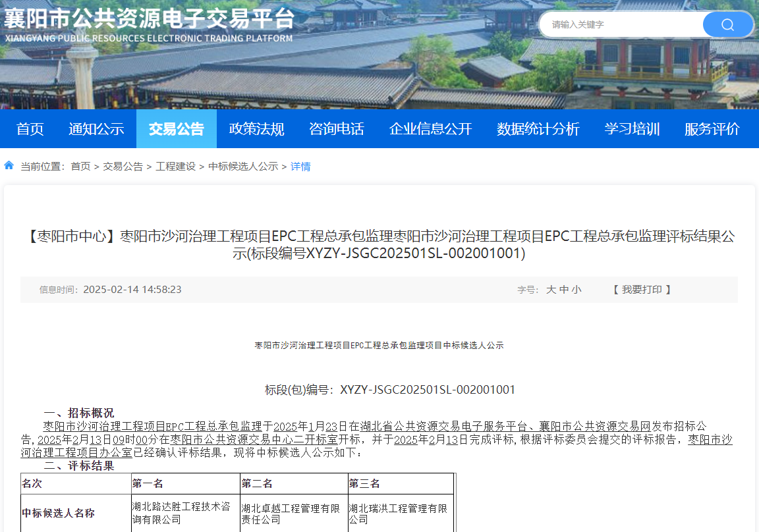Navigate to 学习培训 page
This screenshot has width=759, height=532.
(x=632, y=129)
